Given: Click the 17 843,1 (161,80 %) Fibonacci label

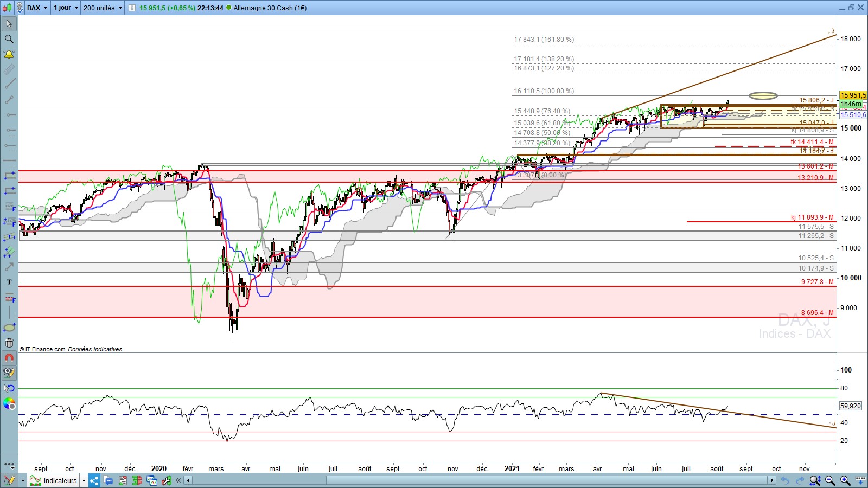Looking at the screenshot, I should [544, 40].
